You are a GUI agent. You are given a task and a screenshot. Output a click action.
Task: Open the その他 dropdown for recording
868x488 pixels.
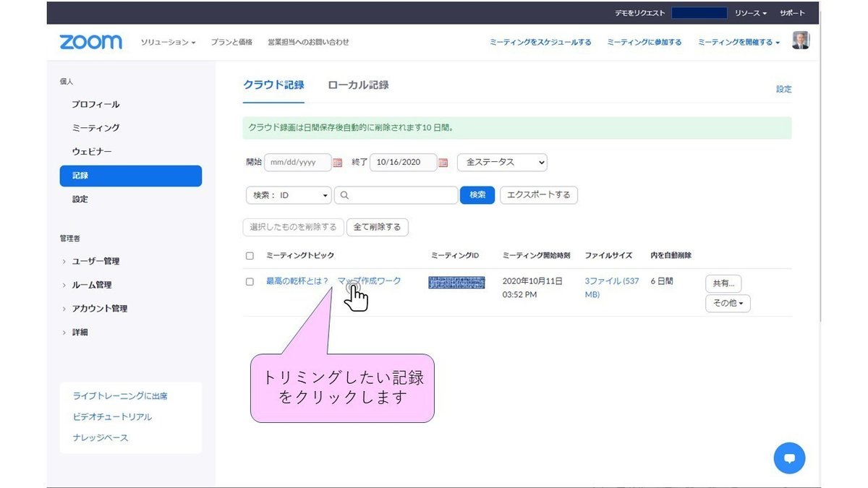pyautogui.click(x=728, y=304)
